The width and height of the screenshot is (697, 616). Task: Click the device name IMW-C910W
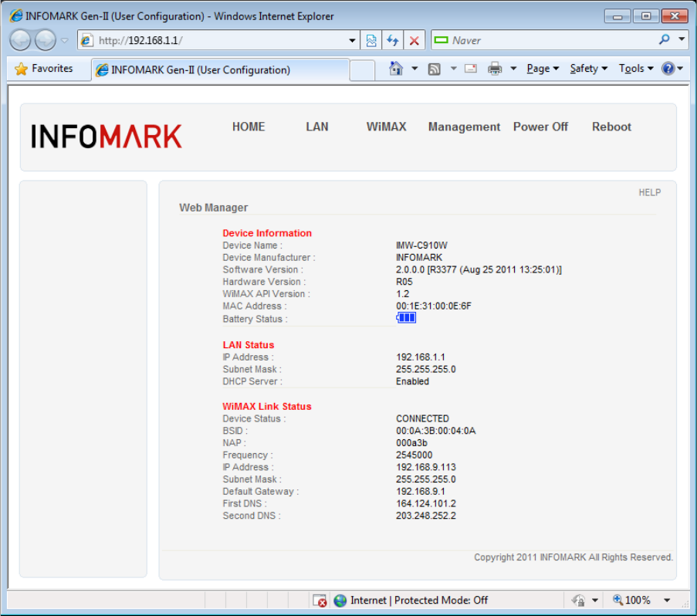tap(421, 245)
